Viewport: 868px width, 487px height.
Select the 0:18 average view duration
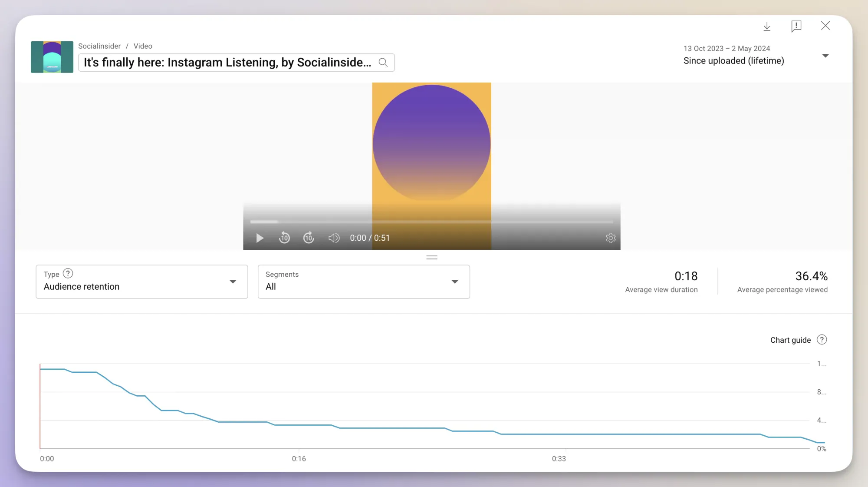[686, 276]
